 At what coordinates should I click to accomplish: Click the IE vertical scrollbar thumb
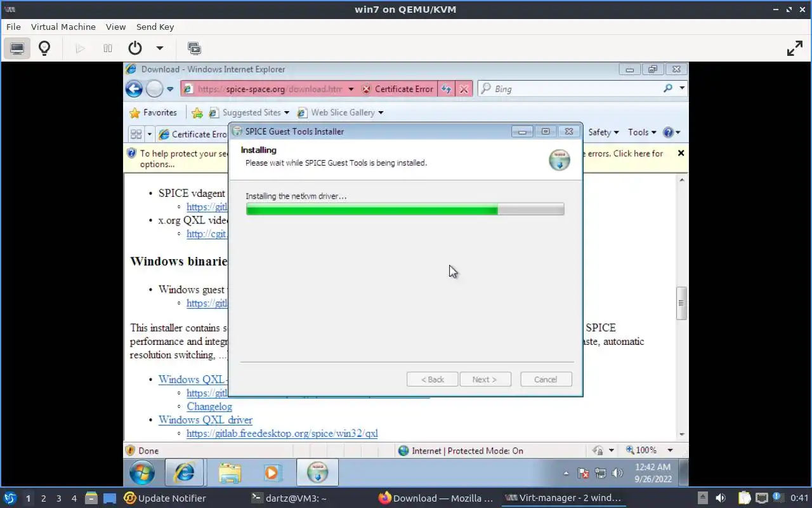pos(682,302)
